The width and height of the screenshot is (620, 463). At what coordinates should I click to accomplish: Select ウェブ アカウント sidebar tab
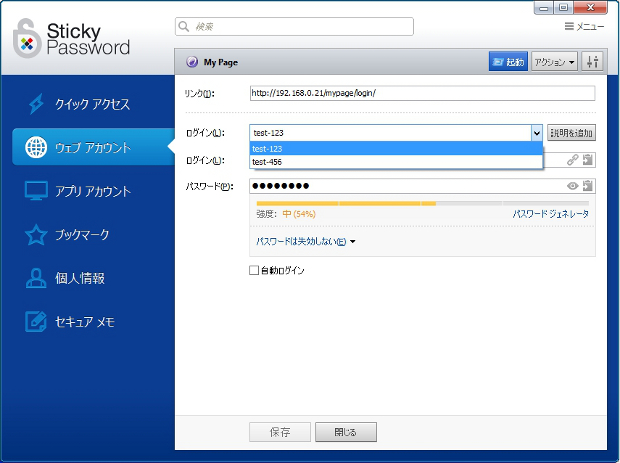point(93,147)
